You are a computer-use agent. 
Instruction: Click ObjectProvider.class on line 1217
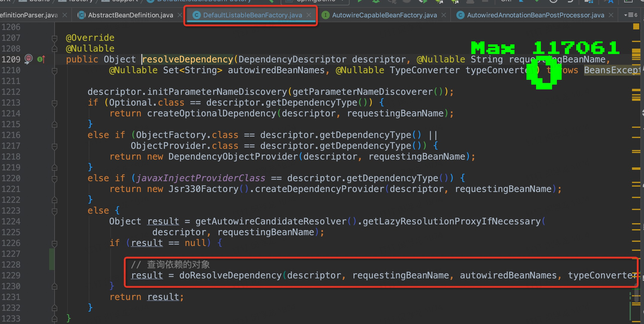184,146
